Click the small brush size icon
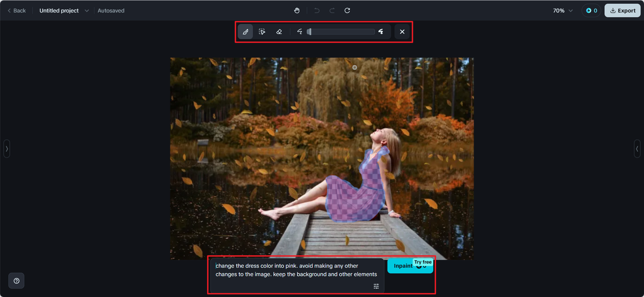Screen dimensions: 644x297 tap(299, 32)
